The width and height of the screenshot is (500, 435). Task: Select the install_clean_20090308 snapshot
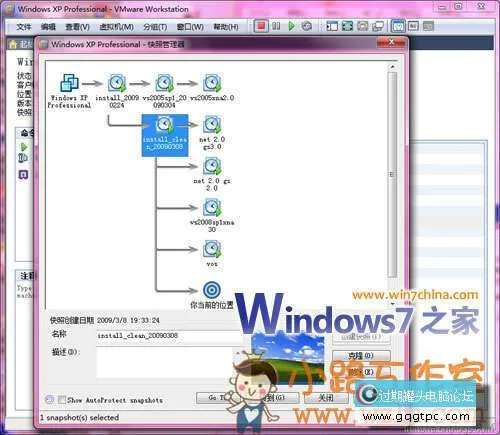pyautogui.click(x=165, y=135)
